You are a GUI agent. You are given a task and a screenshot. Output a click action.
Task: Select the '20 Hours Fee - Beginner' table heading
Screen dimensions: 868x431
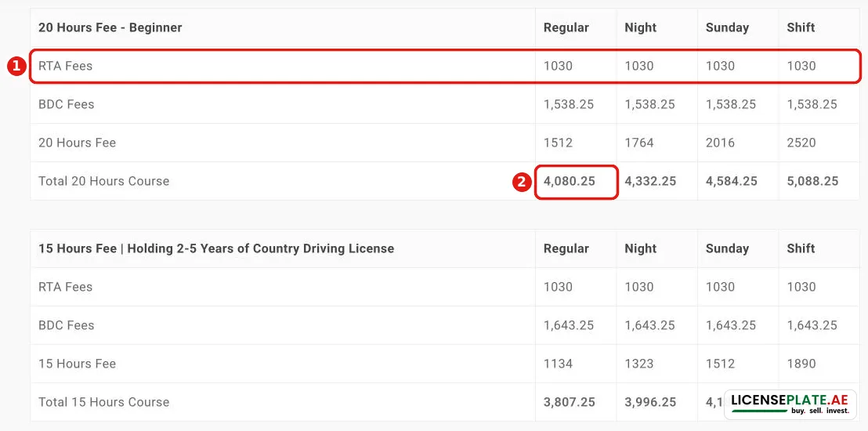pos(110,27)
